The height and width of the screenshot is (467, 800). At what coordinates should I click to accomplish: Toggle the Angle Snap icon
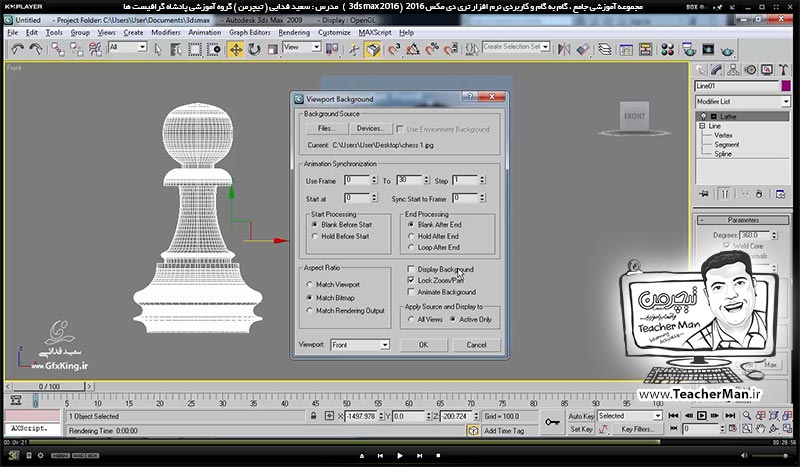tap(413, 49)
